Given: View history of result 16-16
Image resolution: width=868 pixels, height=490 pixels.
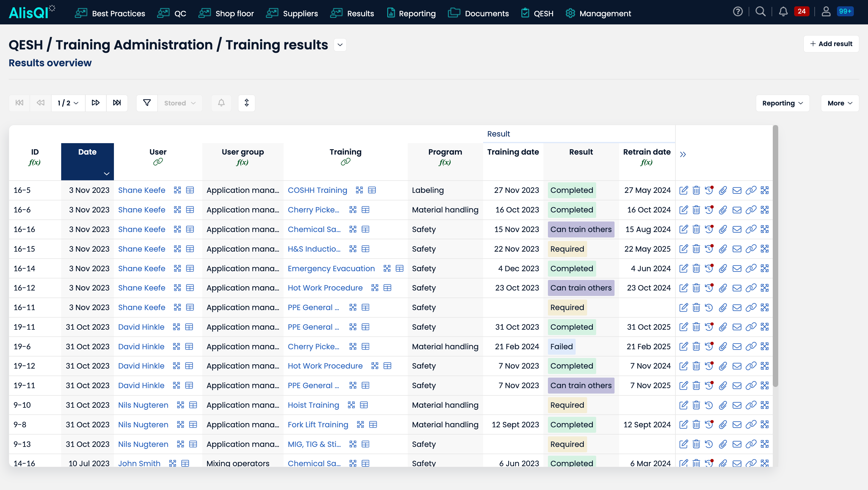Looking at the screenshot, I should click(x=709, y=230).
